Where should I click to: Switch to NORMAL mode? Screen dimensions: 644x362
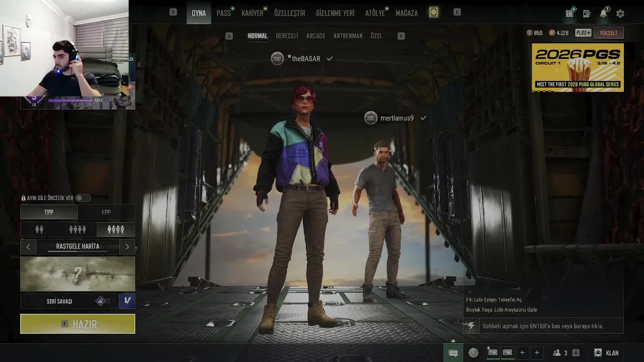[258, 36]
